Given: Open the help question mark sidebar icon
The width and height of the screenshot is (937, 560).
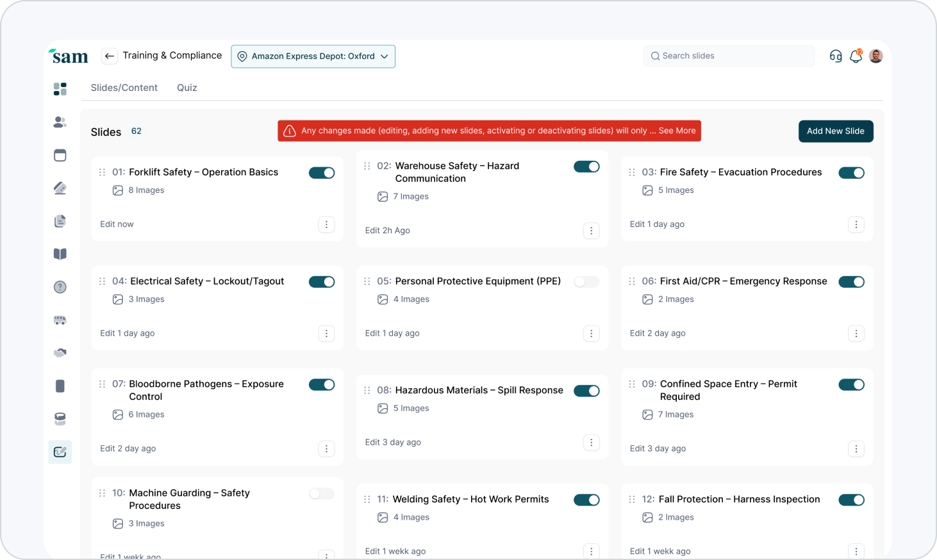Looking at the screenshot, I should pos(60,287).
